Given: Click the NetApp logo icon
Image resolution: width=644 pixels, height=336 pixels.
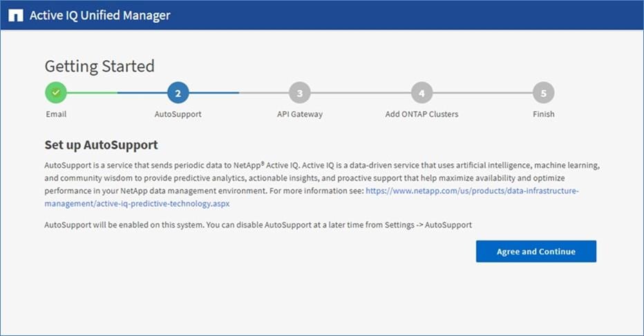Looking at the screenshot, I should pyautogui.click(x=16, y=16).
